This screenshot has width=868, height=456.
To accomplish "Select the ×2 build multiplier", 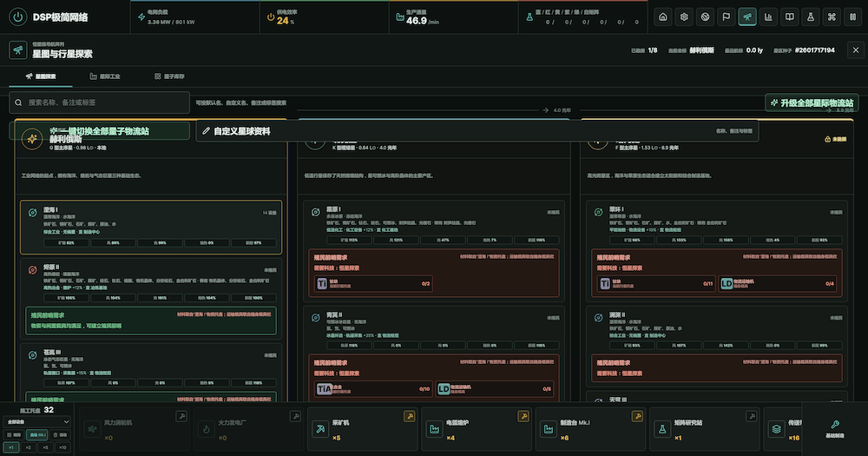I will (29, 447).
